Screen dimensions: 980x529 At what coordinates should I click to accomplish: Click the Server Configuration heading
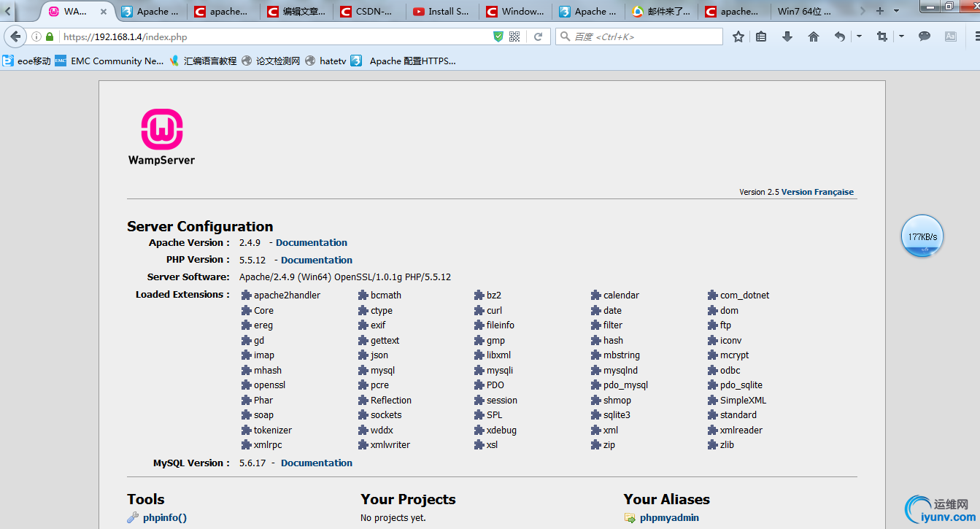pos(200,226)
